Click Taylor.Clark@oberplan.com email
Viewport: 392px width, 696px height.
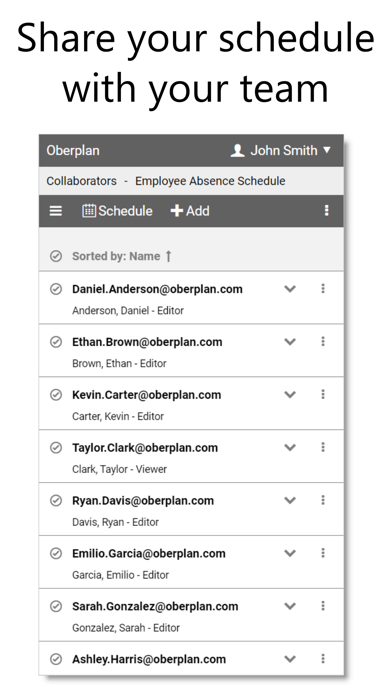(145, 447)
